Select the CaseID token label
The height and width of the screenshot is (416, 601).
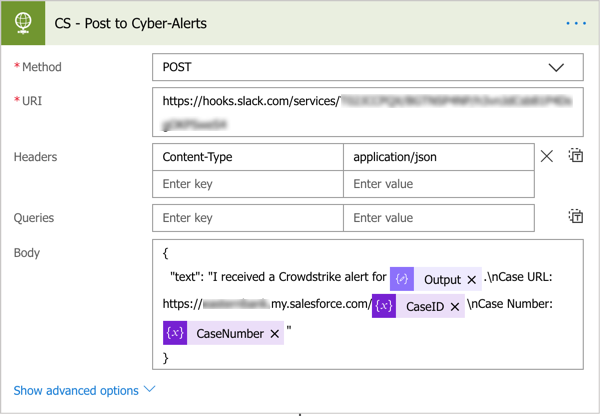(425, 307)
